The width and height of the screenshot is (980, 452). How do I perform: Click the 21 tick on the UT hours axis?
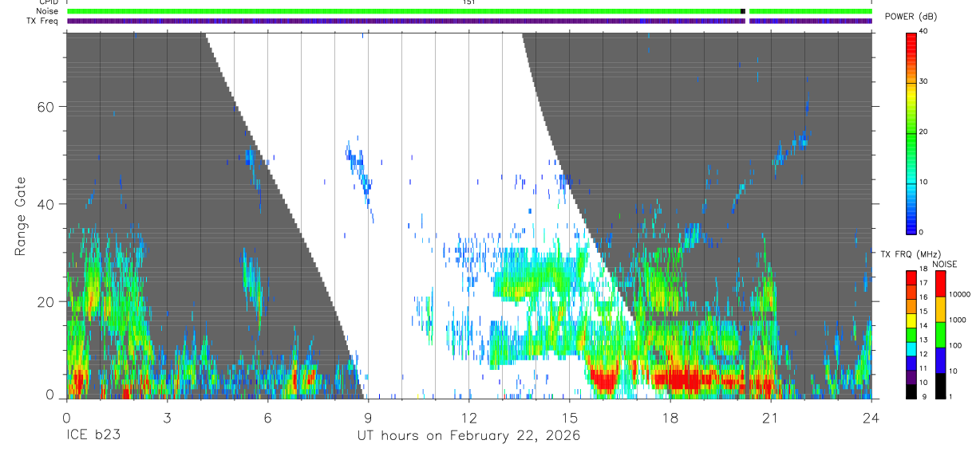coord(771,417)
